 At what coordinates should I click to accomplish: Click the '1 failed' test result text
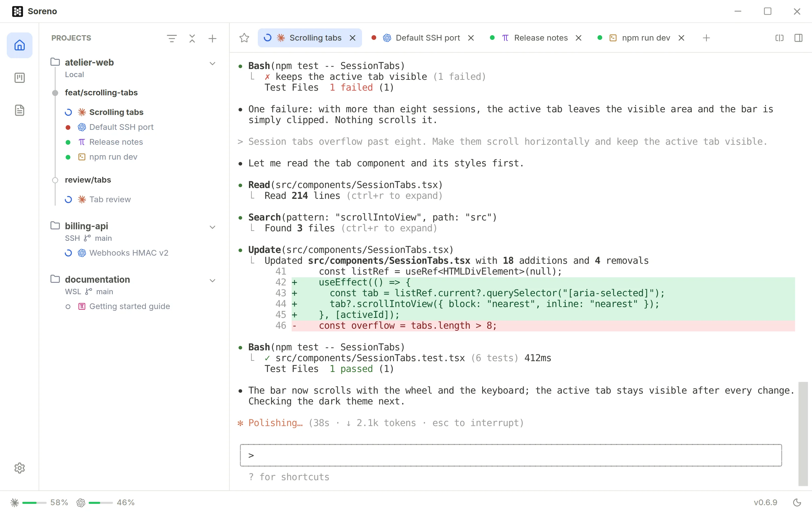pyautogui.click(x=351, y=87)
